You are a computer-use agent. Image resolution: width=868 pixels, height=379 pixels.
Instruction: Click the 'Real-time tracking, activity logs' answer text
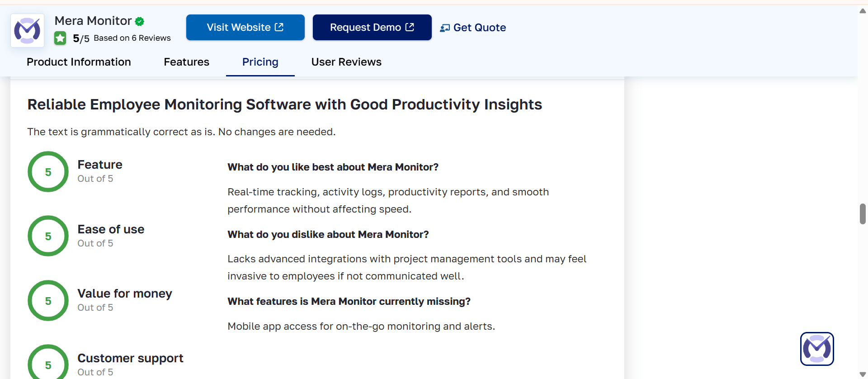pos(388,200)
